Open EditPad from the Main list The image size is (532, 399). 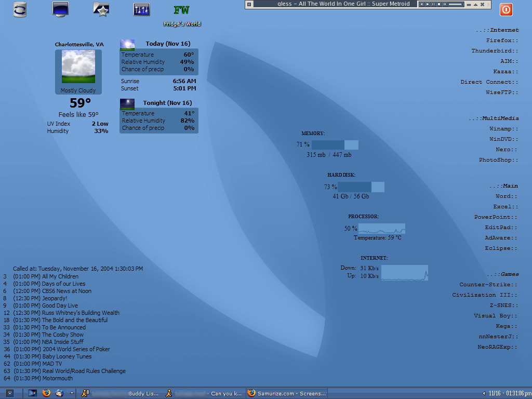point(501,228)
